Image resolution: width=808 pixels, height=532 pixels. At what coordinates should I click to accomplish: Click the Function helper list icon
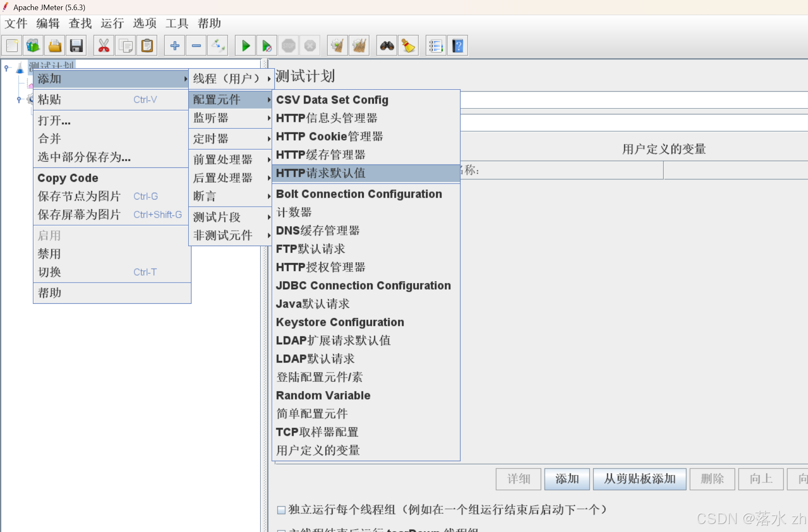point(436,45)
